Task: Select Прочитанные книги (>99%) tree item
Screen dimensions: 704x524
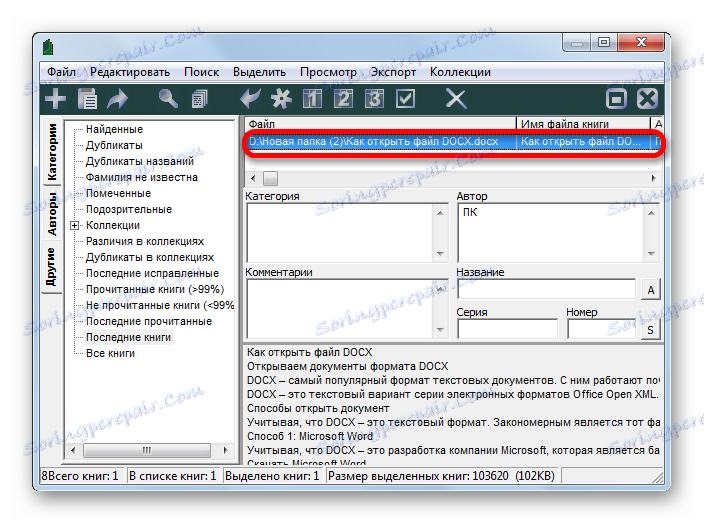Action: [x=155, y=289]
